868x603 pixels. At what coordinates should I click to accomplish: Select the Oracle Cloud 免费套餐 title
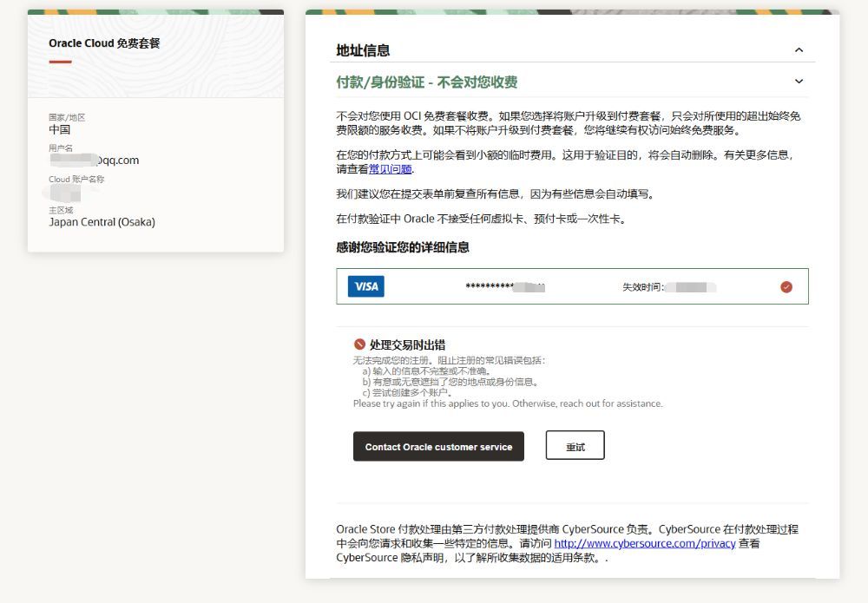pos(104,43)
